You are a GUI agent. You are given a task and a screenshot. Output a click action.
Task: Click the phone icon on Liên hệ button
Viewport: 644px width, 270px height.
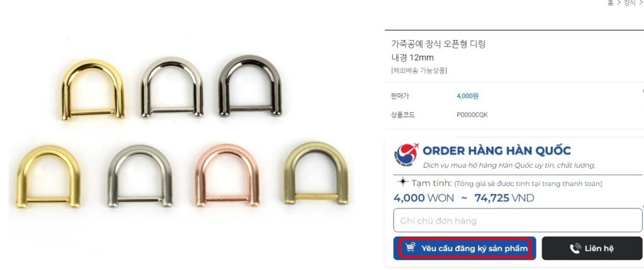tap(575, 248)
